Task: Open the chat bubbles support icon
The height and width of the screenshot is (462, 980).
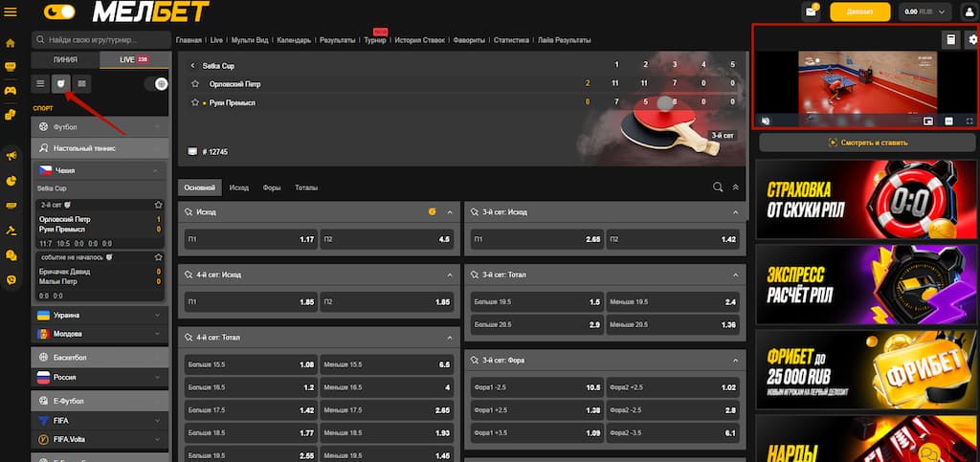Action: coord(10,254)
